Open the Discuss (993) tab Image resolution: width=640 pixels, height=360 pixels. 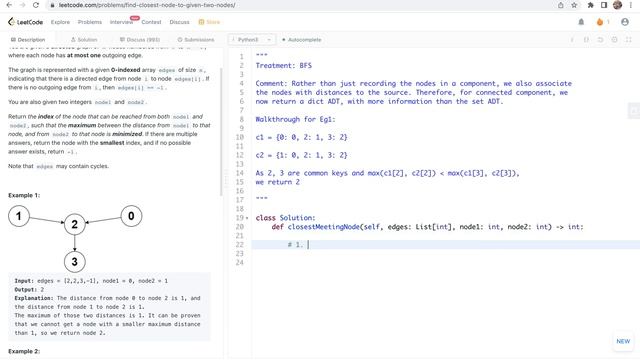point(140,40)
